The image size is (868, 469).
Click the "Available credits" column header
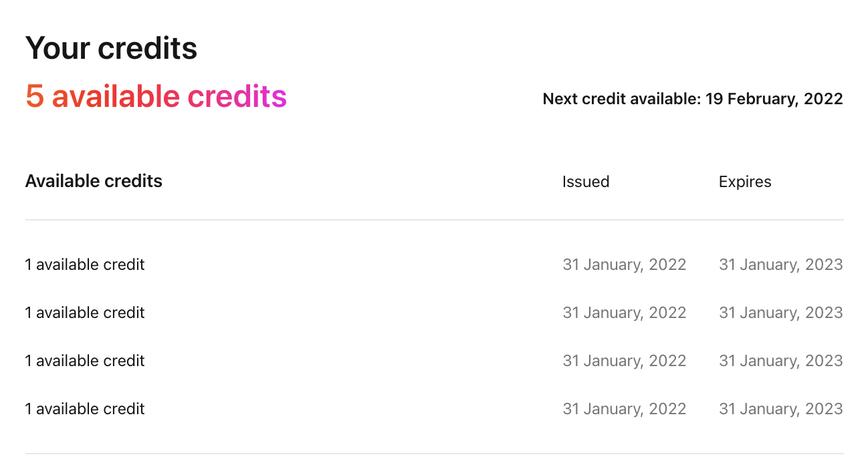(x=94, y=181)
